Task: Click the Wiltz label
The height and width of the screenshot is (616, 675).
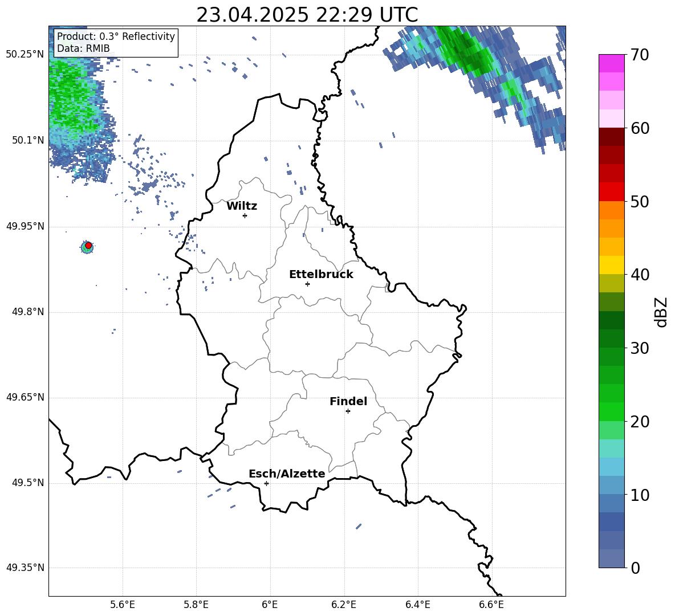Action: coord(242,206)
